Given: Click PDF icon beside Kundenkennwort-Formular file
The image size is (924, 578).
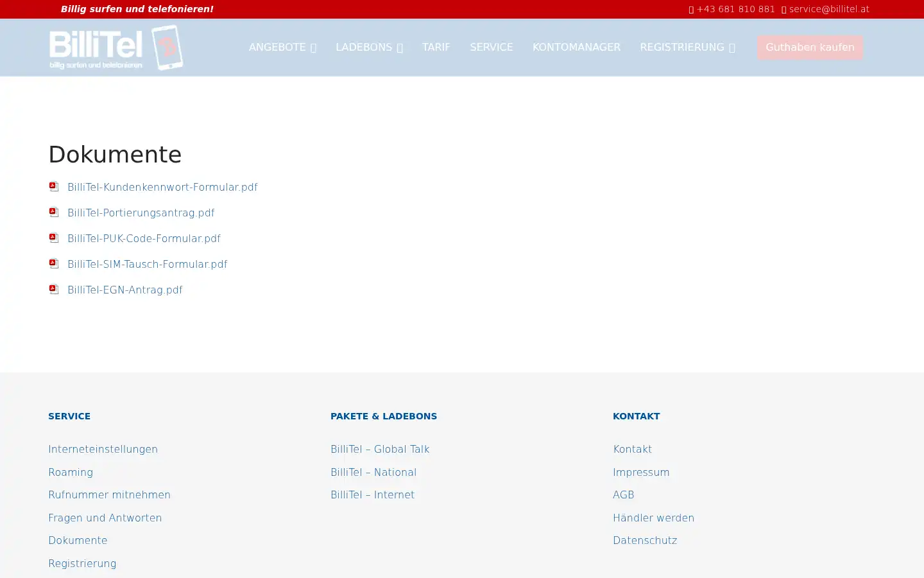Looking at the screenshot, I should coord(54,186).
